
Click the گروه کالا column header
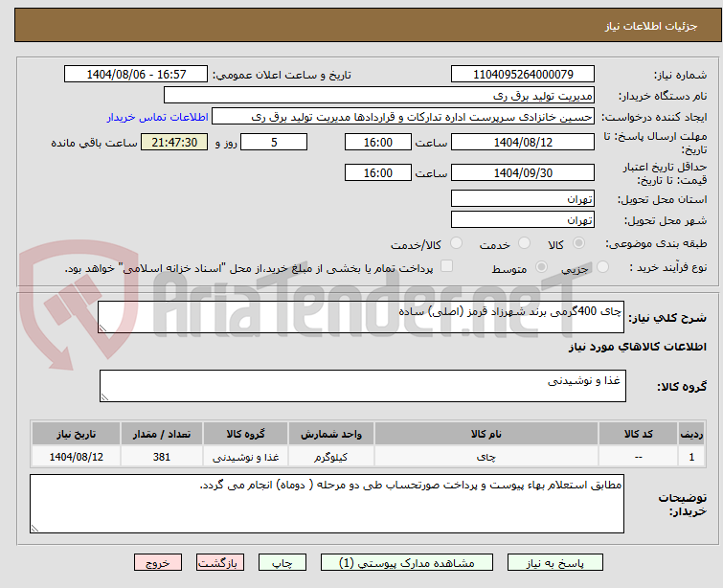[245, 434]
